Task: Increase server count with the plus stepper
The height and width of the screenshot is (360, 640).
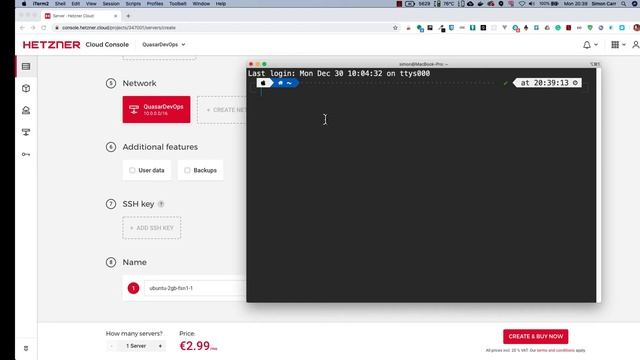Action: pyautogui.click(x=160, y=346)
